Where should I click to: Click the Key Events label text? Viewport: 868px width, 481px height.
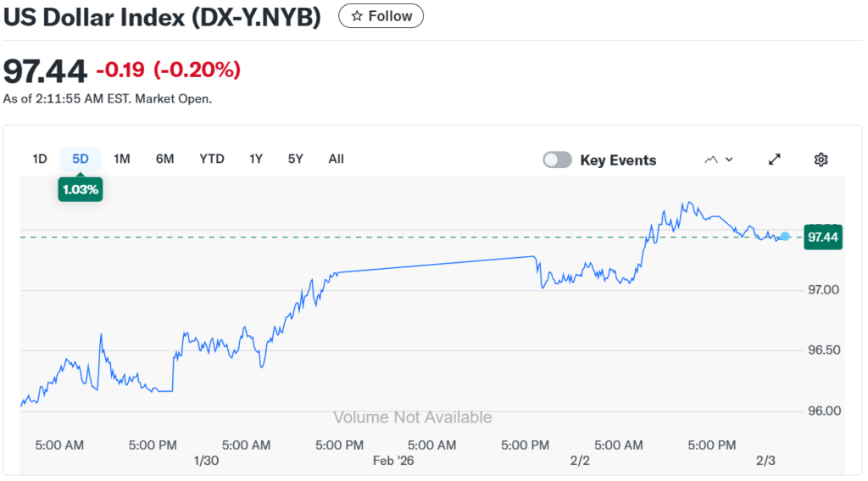click(x=618, y=160)
